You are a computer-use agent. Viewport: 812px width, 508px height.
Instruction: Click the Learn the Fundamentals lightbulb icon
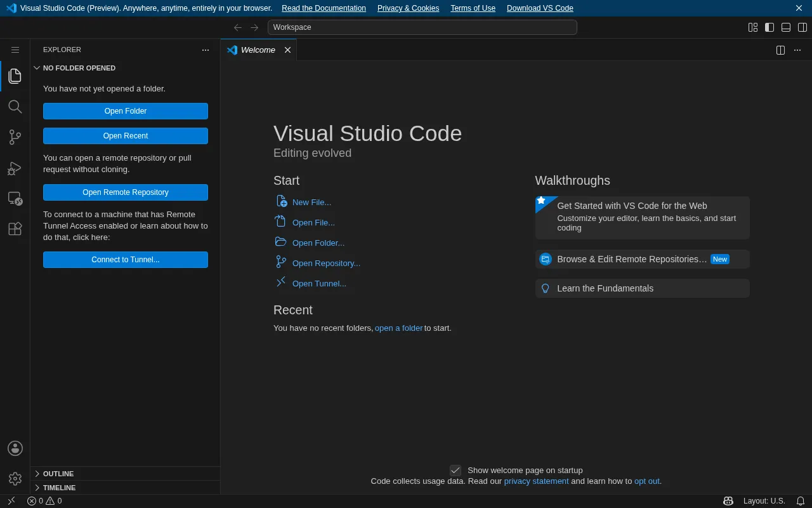point(545,288)
